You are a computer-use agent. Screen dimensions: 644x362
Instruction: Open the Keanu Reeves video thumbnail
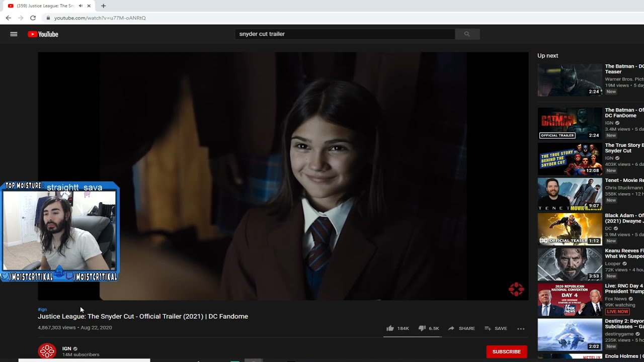click(570, 264)
